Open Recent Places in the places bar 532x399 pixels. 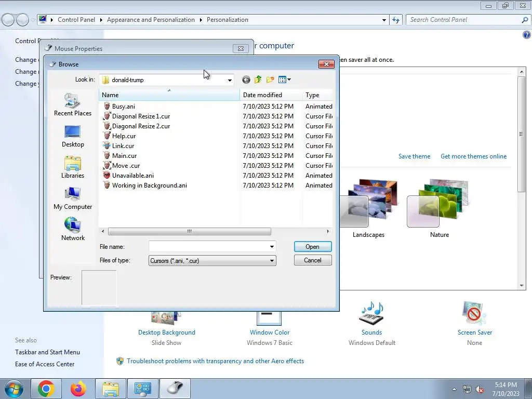73,105
